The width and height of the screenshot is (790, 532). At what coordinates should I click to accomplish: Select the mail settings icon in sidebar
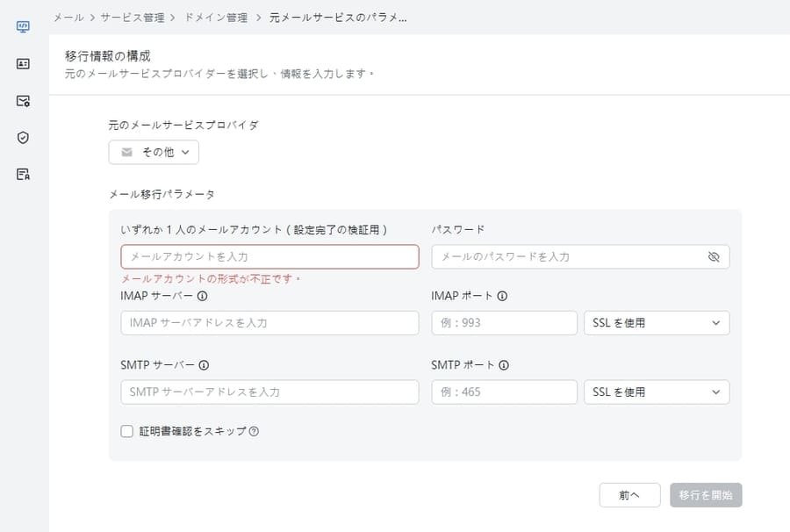23,100
